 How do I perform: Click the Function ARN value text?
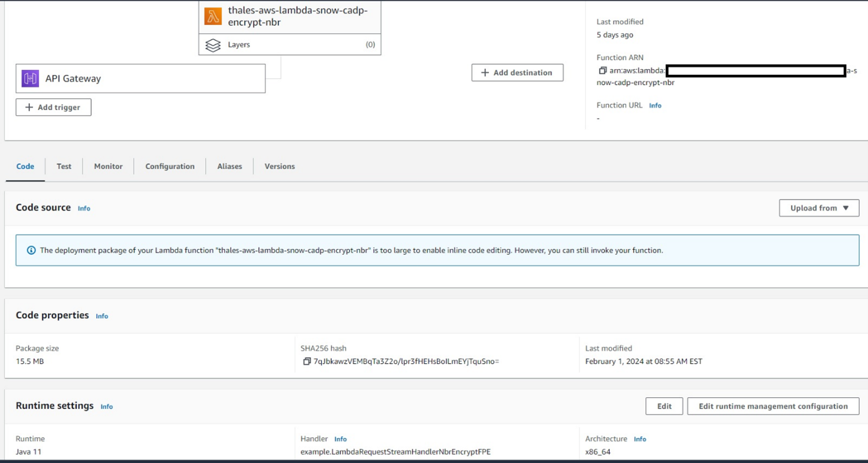[727, 77]
